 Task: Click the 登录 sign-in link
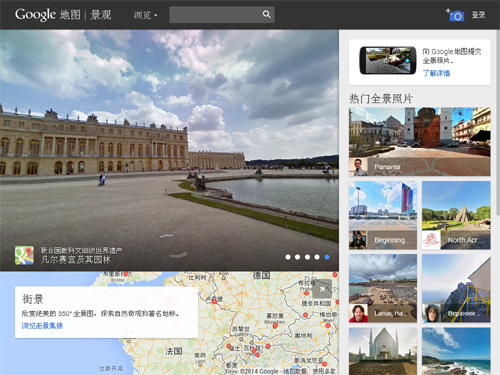(478, 15)
